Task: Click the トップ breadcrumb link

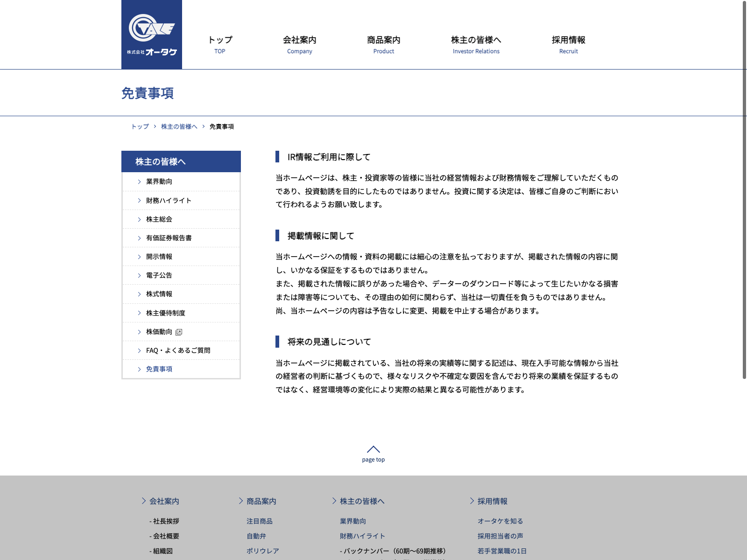Action: coord(140,126)
